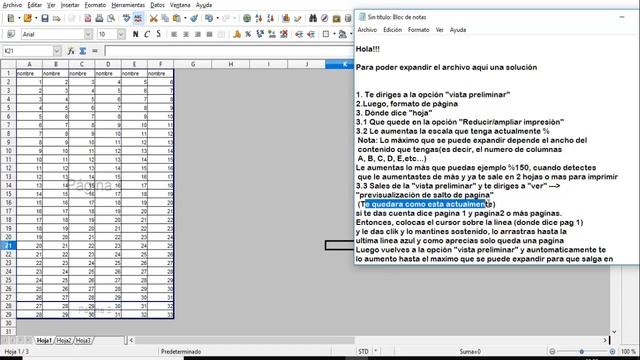Switch to the Hoja3 sheet tab
The image size is (640, 360).
83,340
